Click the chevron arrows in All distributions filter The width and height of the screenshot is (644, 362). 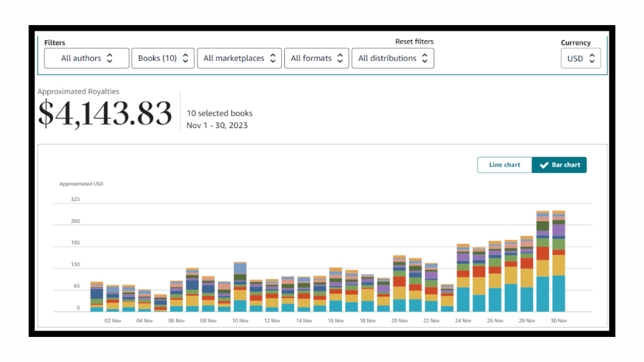pyautogui.click(x=425, y=58)
